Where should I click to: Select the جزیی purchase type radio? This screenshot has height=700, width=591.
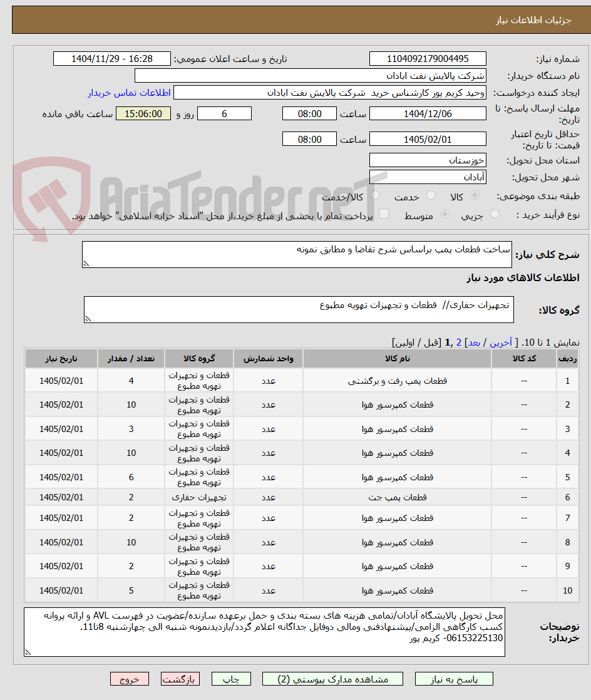[495, 214]
